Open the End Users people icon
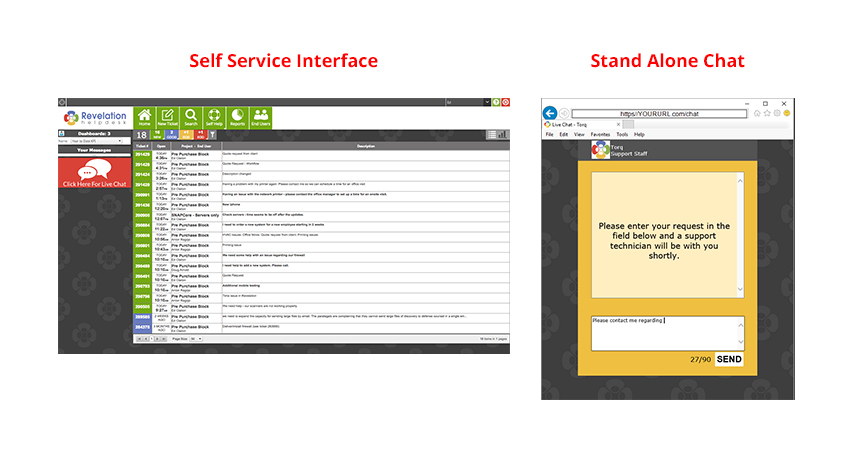Image resolution: width=852 pixels, height=452 pixels. (x=261, y=117)
